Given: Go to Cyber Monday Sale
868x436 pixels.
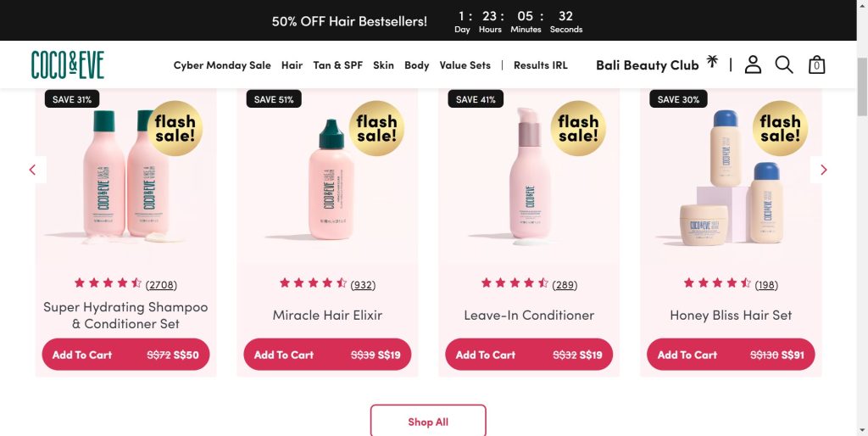Looking at the screenshot, I should (x=222, y=65).
